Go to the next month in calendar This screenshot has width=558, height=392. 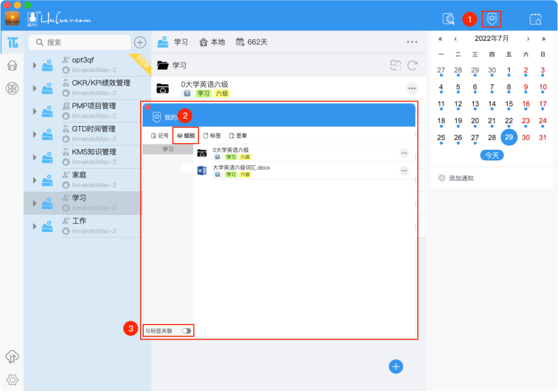(528, 39)
